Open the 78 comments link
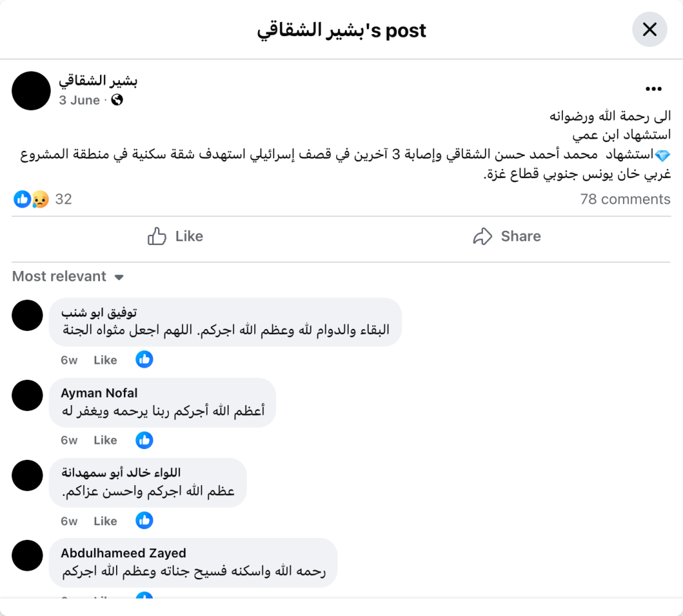683x616 pixels. [625, 199]
